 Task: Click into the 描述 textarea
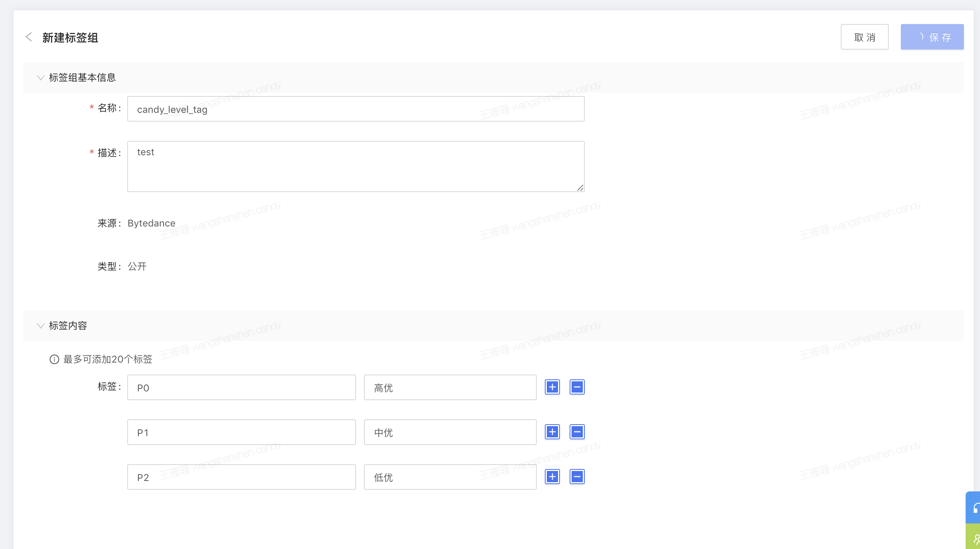[x=356, y=166]
